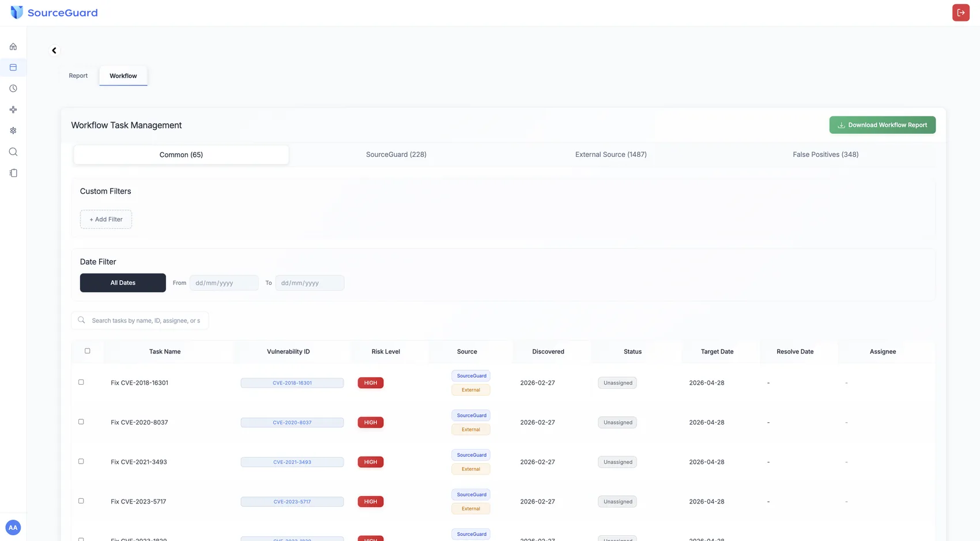
Task: Click target date 2026-04-28 for CVE-2018-16301
Action: click(707, 383)
